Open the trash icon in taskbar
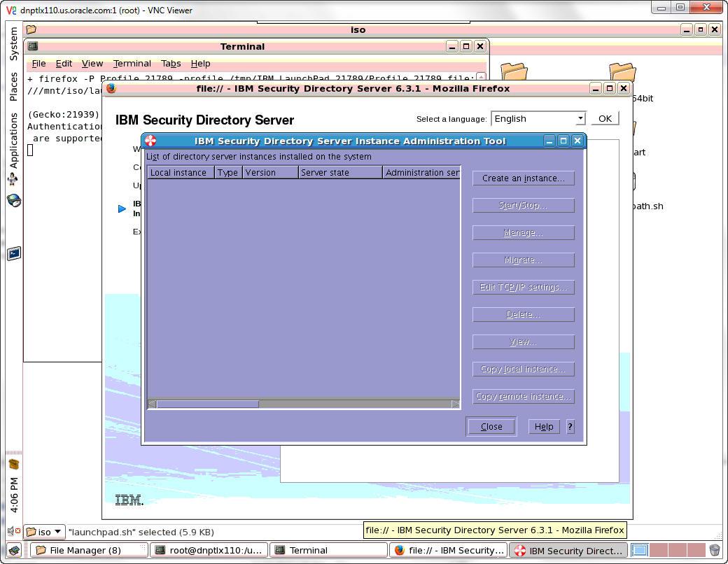The width and height of the screenshot is (728, 564). click(x=714, y=551)
